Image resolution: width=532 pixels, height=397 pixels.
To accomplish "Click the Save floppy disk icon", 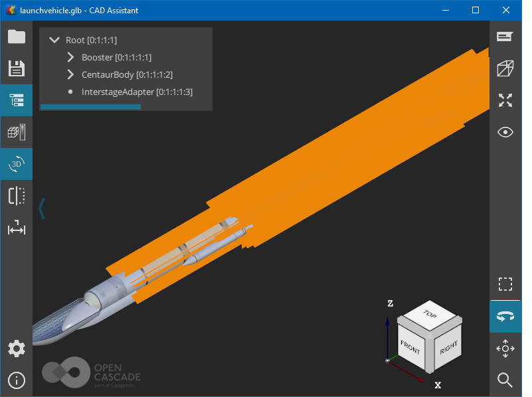I will (16, 68).
